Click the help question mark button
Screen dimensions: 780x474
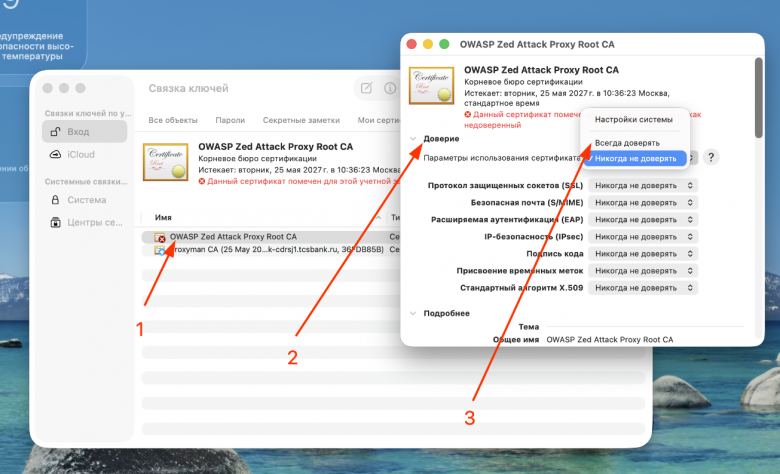pyautogui.click(x=711, y=158)
